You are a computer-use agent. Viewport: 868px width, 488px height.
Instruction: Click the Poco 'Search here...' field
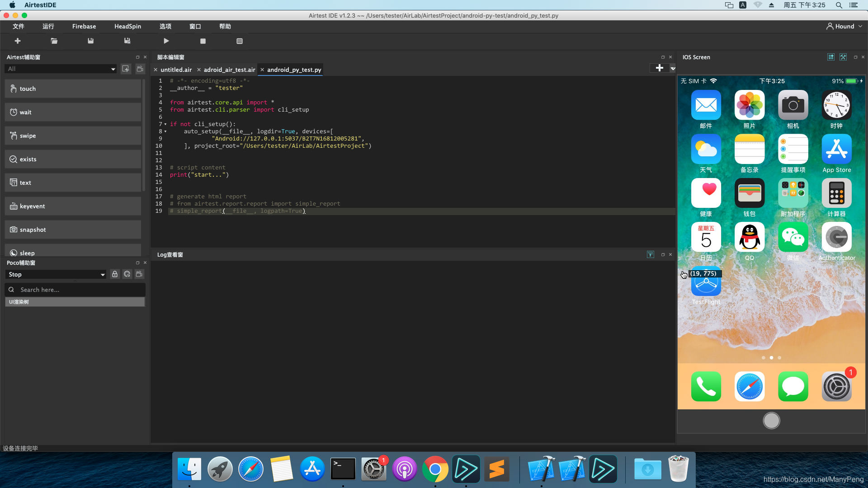(77, 290)
